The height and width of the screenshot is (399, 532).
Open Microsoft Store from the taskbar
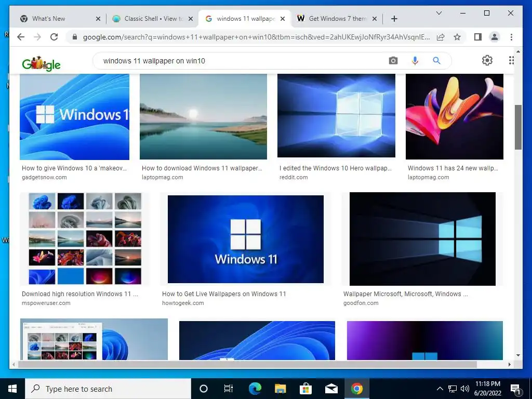point(305,389)
